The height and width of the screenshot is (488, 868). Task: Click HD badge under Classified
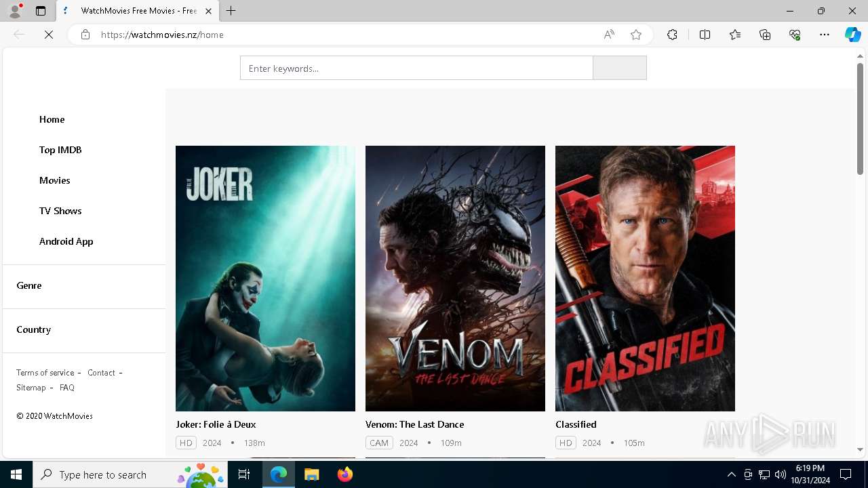click(x=566, y=443)
